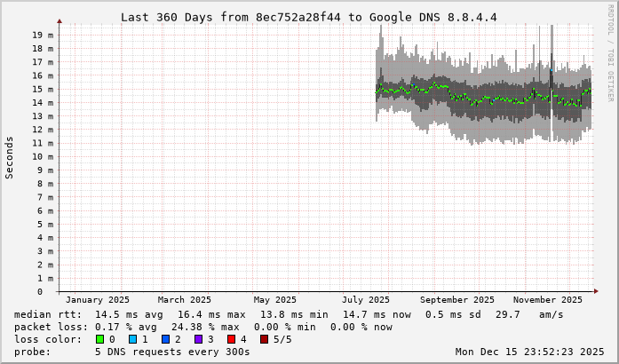Click the "March 2025" x-axis label
This screenshot has height=364, width=619.
click(184, 300)
